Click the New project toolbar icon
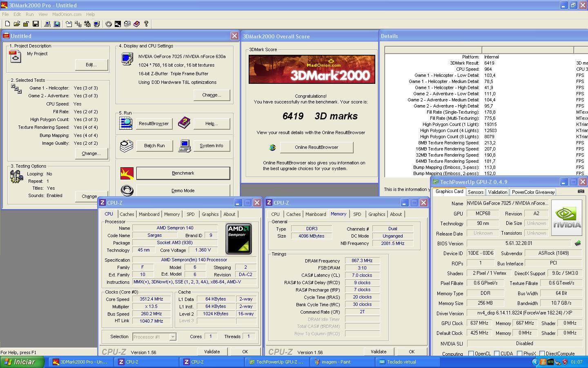Screen dimensions: 588x368 pyautogui.click(x=7, y=24)
